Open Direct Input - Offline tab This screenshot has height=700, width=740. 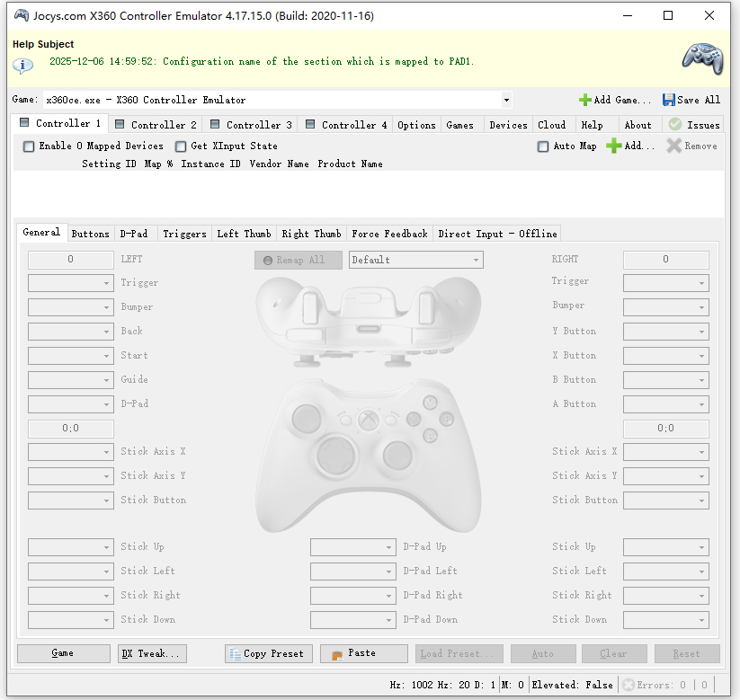pyautogui.click(x=497, y=234)
